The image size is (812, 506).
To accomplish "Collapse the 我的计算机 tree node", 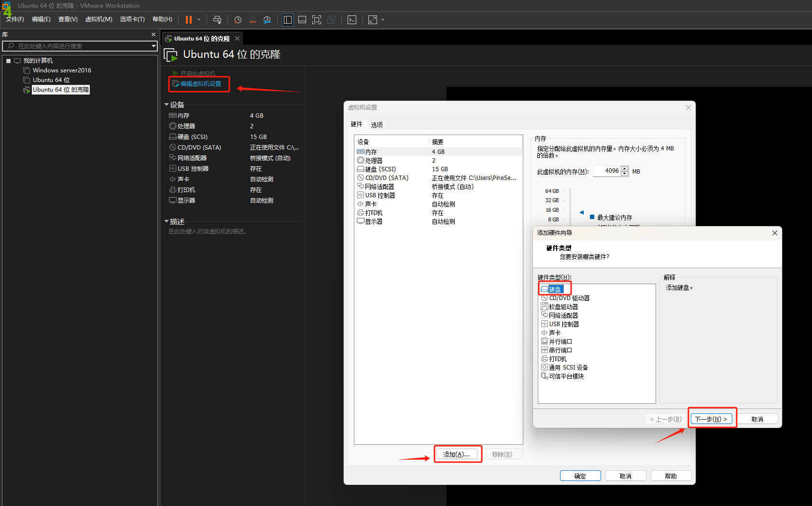I will click(8, 61).
